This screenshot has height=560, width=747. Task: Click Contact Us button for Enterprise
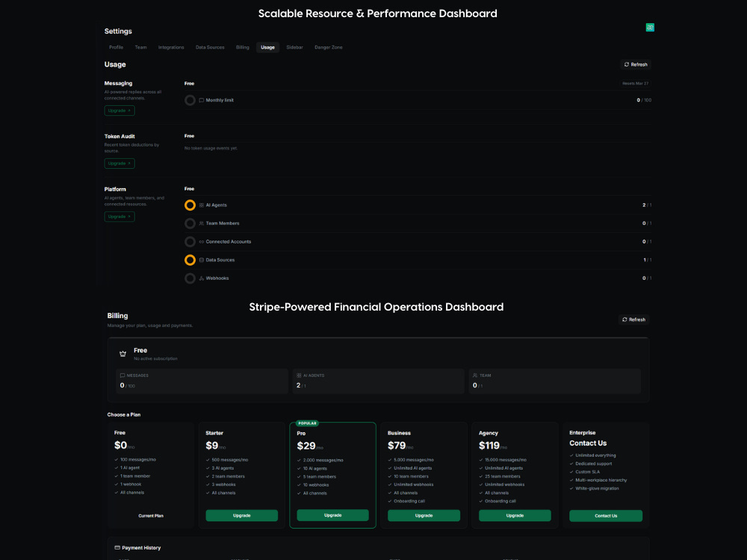point(606,516)
